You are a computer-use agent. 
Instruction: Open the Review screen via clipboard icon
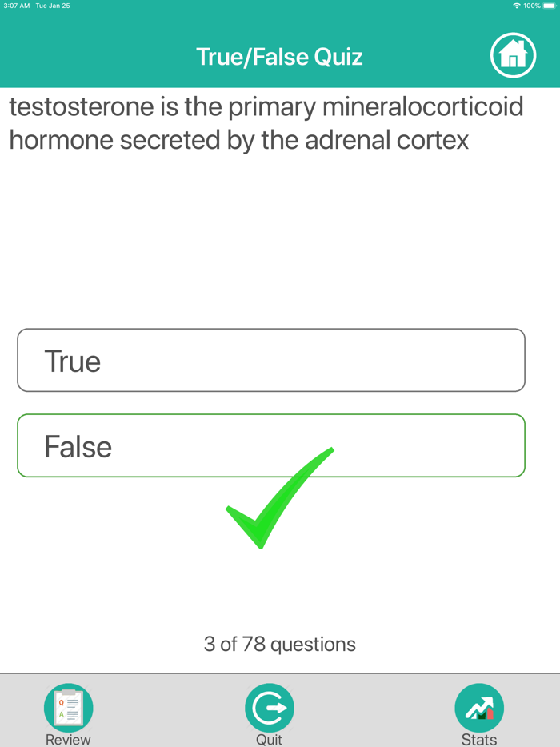tap(68, 707)
